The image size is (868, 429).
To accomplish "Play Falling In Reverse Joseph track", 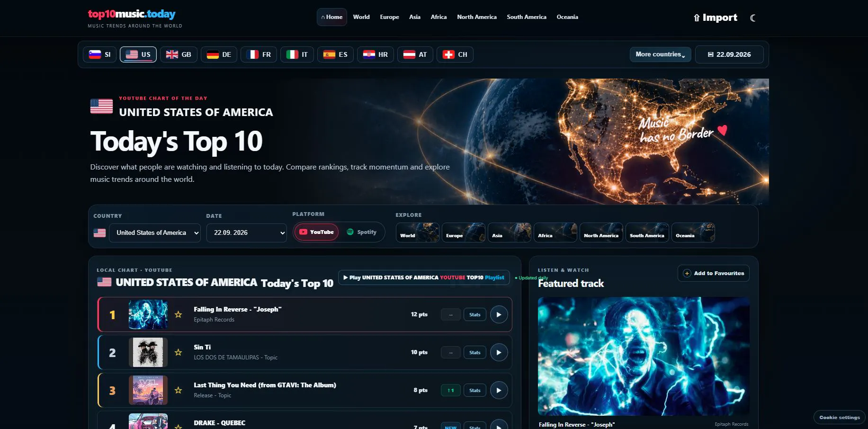I will point(499,314).
